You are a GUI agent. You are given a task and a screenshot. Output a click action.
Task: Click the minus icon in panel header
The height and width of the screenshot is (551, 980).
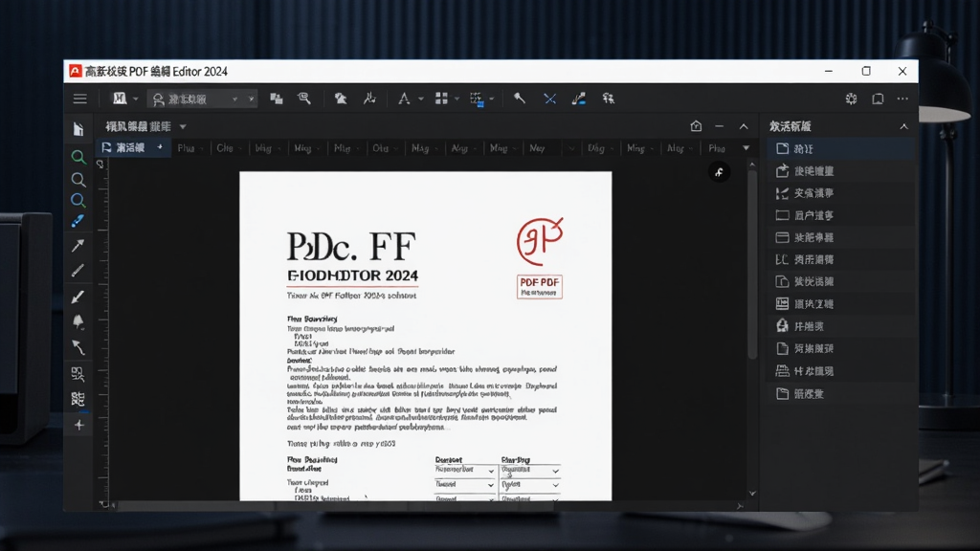[720, 126]
